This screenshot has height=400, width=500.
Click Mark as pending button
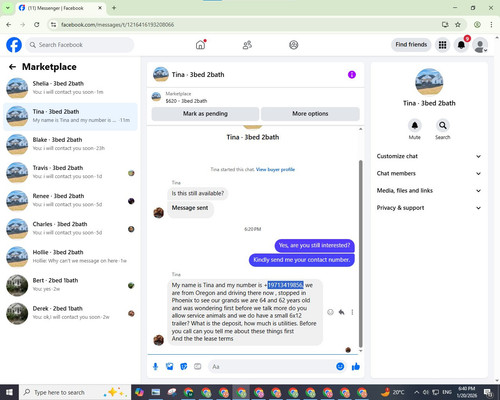[x=205, y=114]
